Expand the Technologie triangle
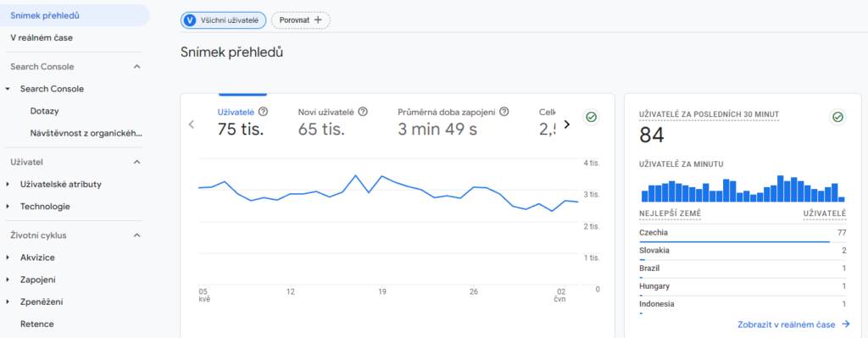This screenshot has height=338, width=868. pyautogui.click(x=8, y=207)
